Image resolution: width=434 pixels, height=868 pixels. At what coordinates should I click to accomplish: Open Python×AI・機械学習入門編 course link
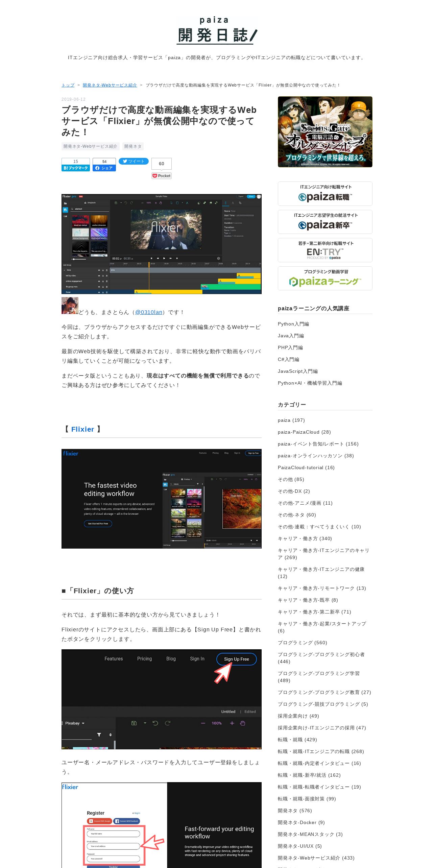[x=310, y=383]
